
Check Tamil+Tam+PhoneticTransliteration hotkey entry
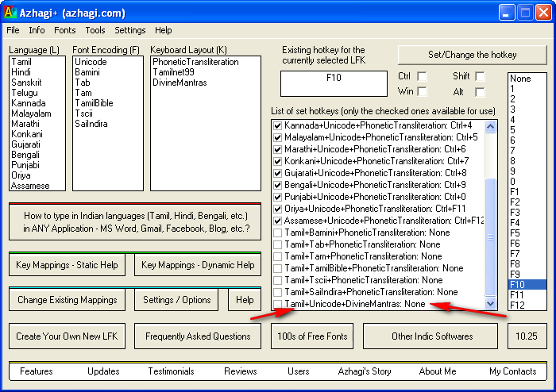pyautogui.click(x=278, y=256)
